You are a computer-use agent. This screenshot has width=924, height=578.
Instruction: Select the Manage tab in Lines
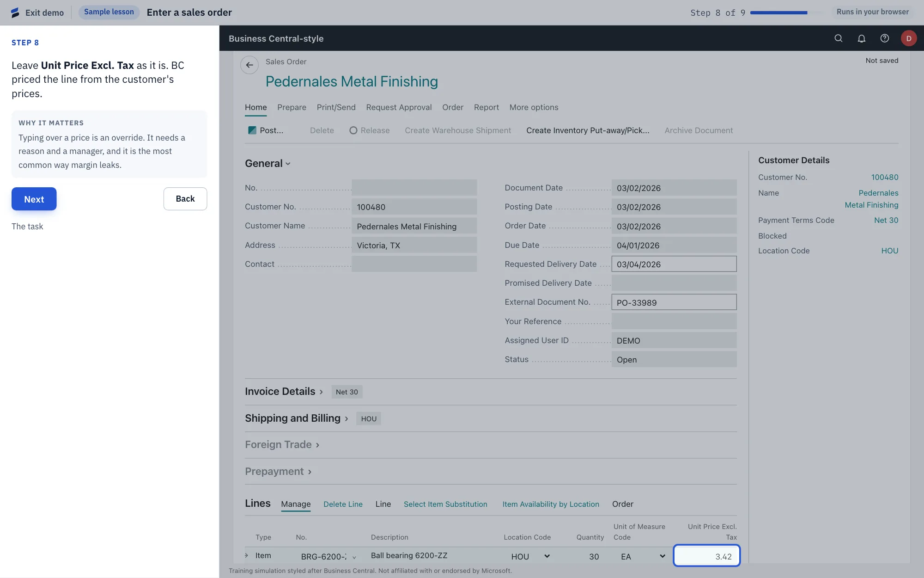[296, 504]
